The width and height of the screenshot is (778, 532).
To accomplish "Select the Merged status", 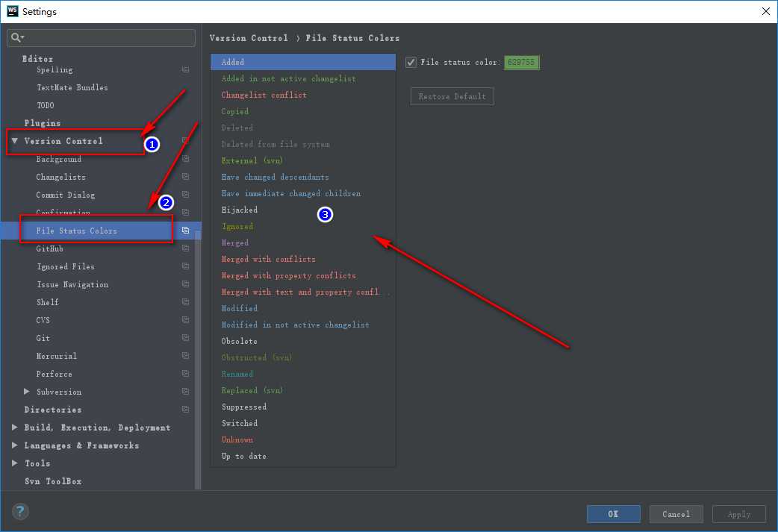I will (x=303, y=242).
